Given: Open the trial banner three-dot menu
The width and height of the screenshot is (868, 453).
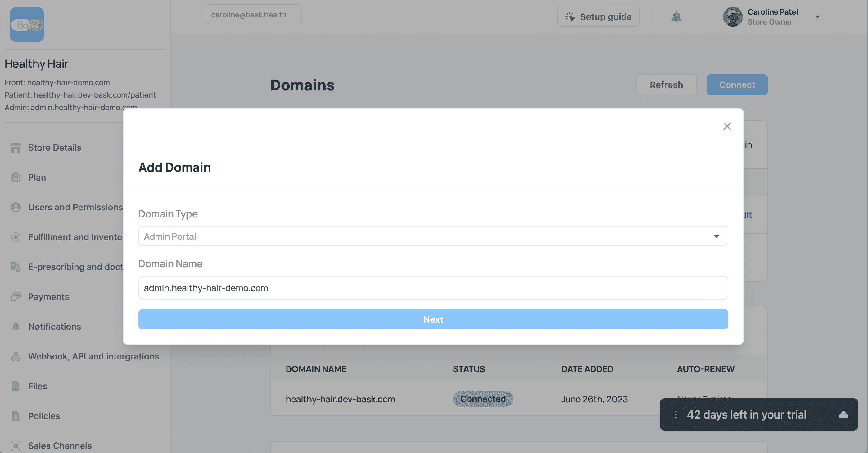Looking at the screenshot, I should [x=676, y=414].
